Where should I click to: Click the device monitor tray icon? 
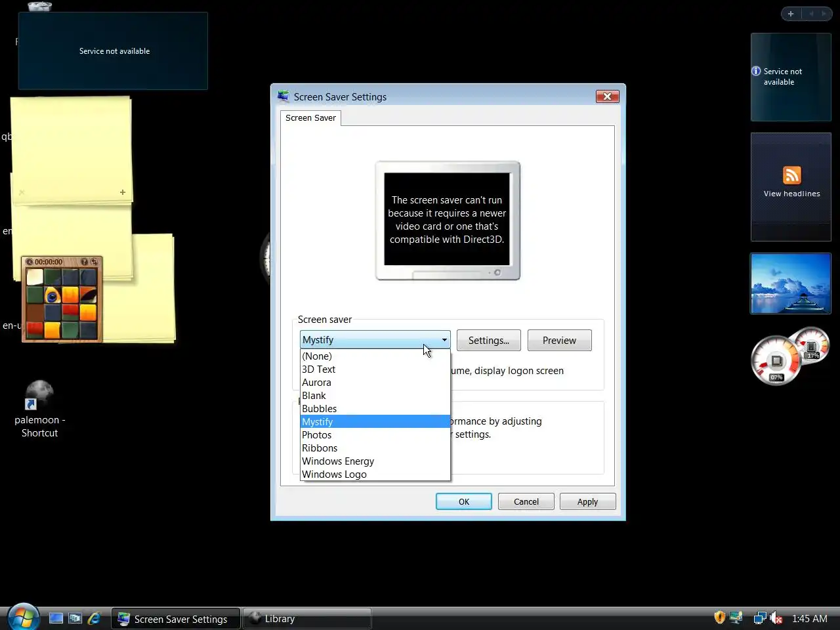click(736, 618)
